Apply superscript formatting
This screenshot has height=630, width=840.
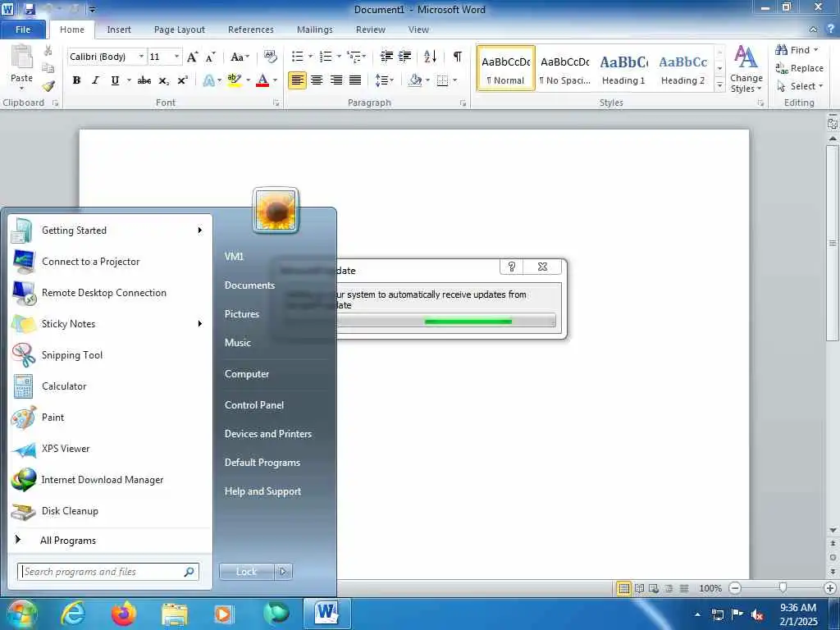(x=183, y=80)
